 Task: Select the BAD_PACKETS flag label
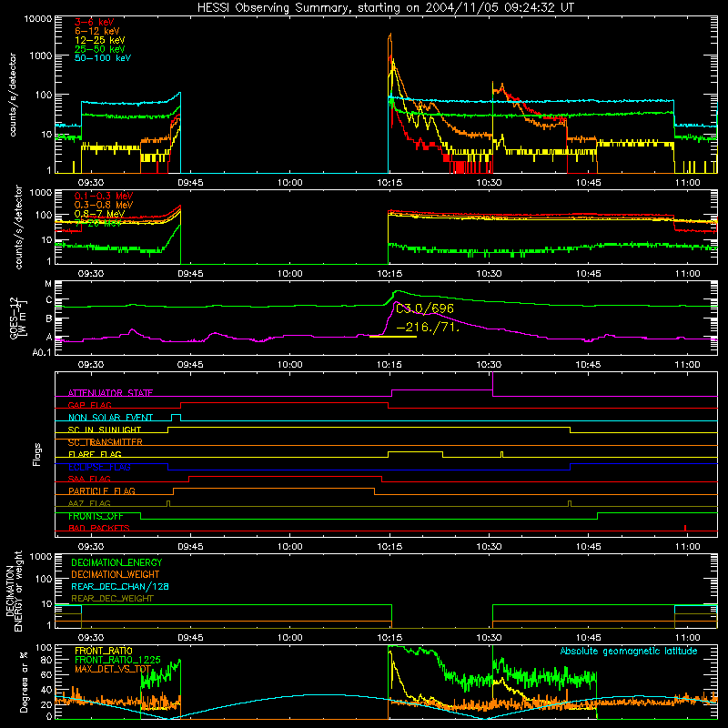99,528
